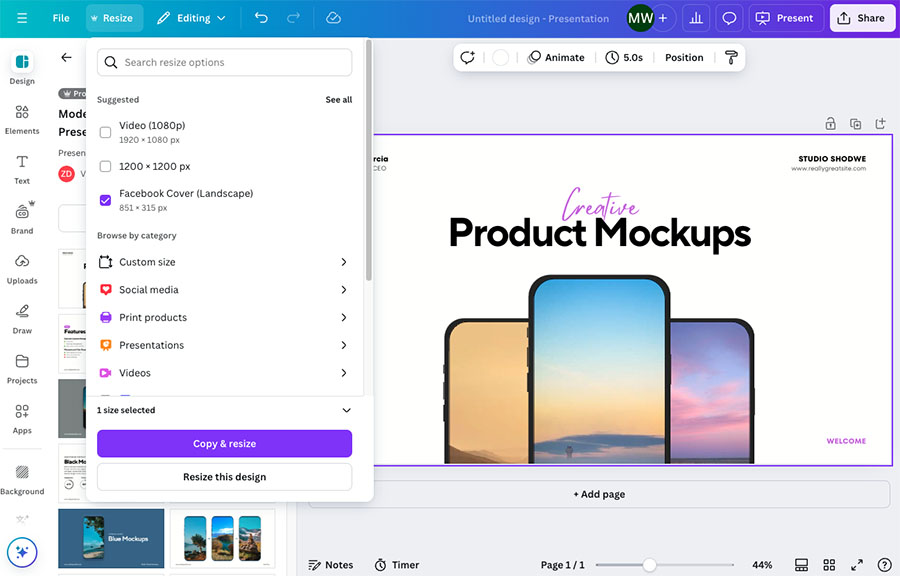
Task: Show page thumbnails strip icon
Action: click(801, 565)
